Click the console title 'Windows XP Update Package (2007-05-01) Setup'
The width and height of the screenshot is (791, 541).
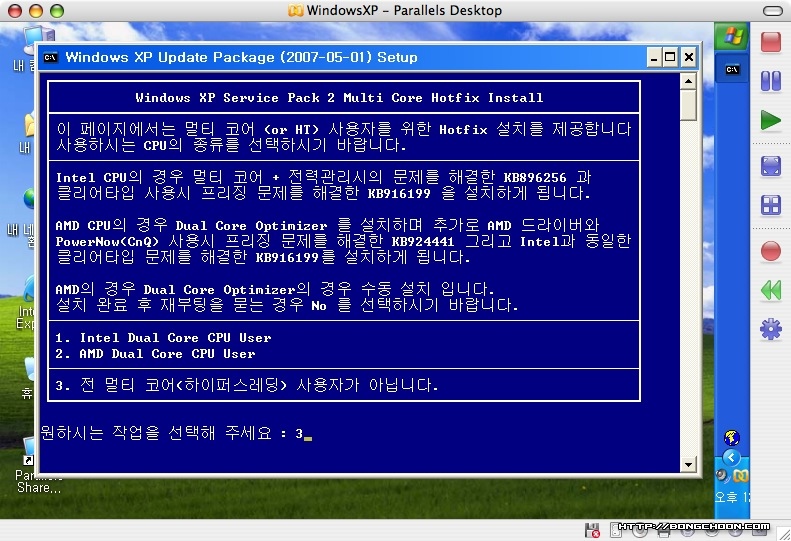[242, 57]
